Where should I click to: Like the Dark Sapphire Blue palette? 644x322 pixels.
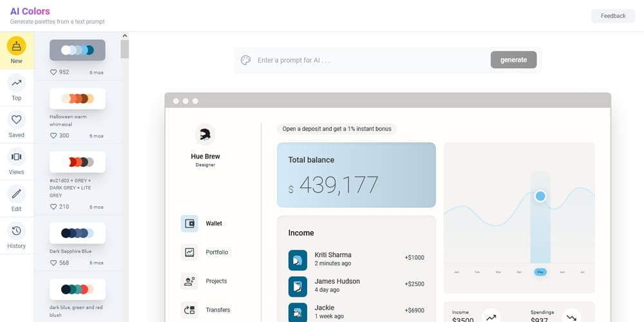(53, 263)
